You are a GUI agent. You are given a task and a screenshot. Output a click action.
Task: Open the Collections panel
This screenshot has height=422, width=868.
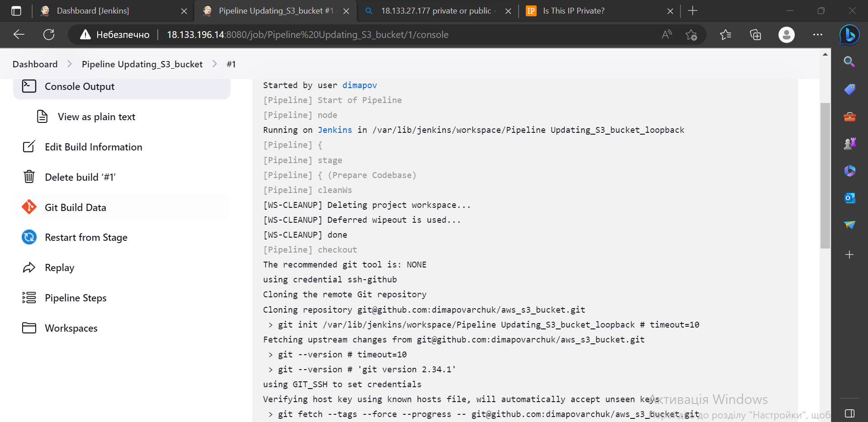[755, 34]
